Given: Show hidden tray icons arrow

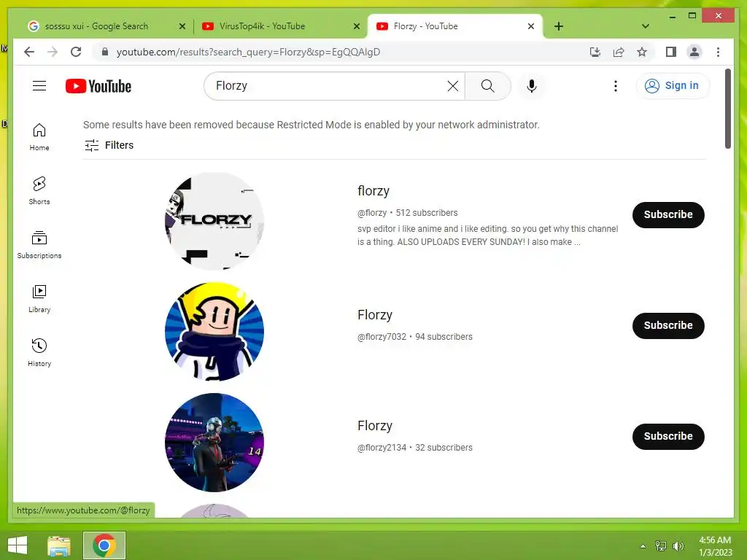Looking at the screenshot, I should [x=643, y=546].
